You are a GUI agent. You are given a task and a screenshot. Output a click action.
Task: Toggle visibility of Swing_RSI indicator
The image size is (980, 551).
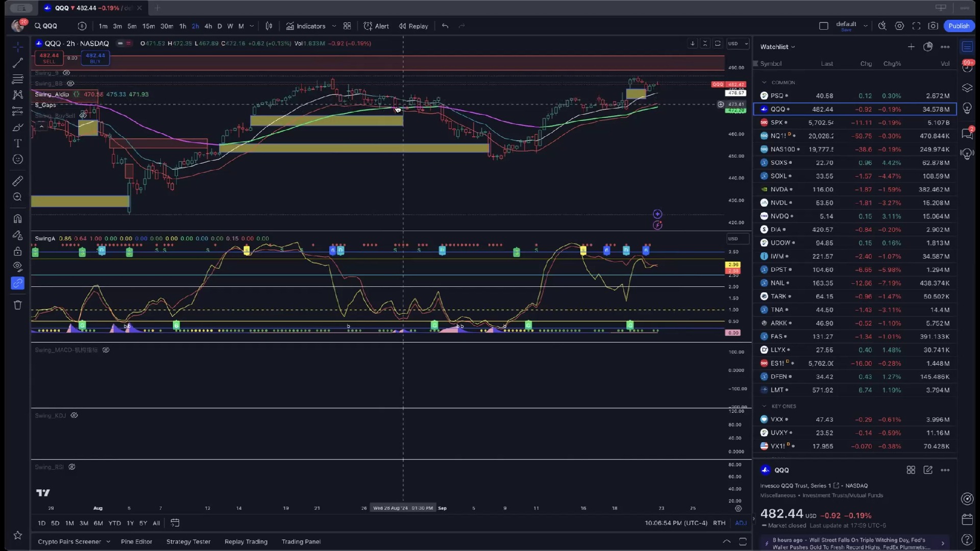click(x=72, y=467)
